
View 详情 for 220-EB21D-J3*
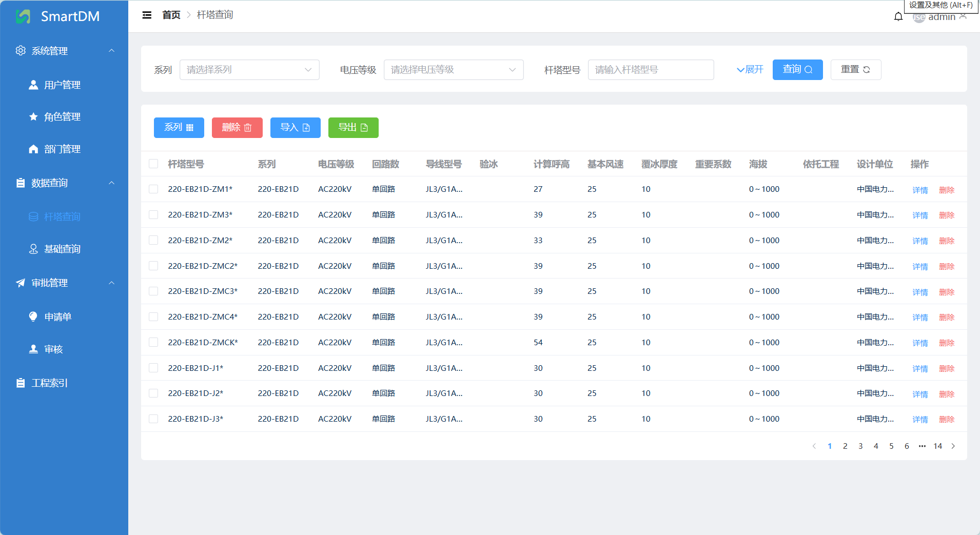(x=920, y=419)
